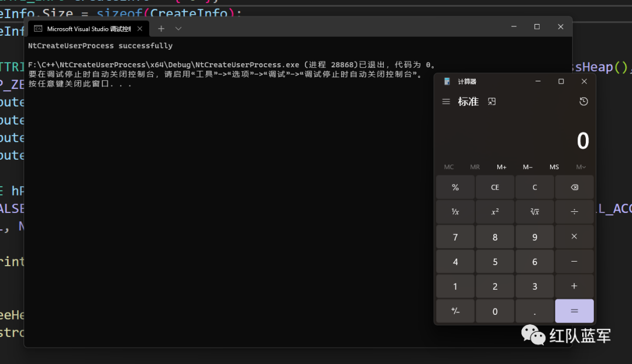Click the minus operator key
Viewport: 632px width, 364px height.
[x=575, y=262]
